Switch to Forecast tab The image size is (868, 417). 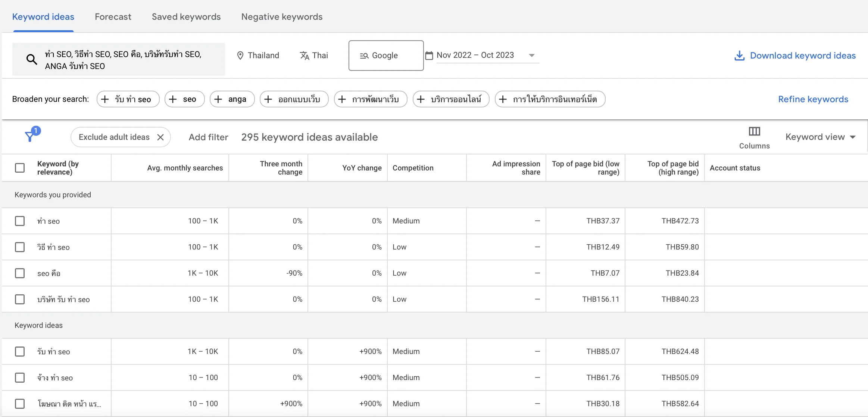(x=113, y=17)
